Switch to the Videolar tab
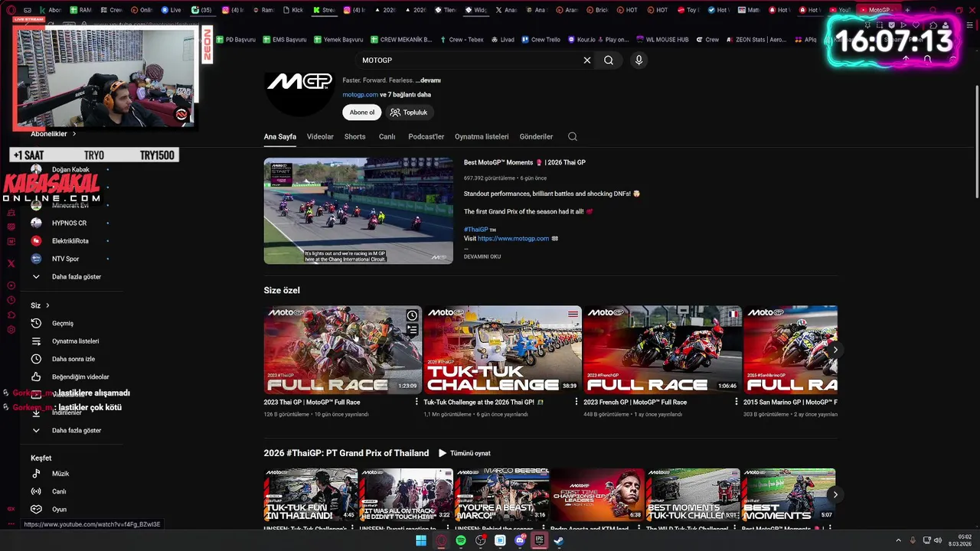The image size is (980, 551). pos(320,137)
